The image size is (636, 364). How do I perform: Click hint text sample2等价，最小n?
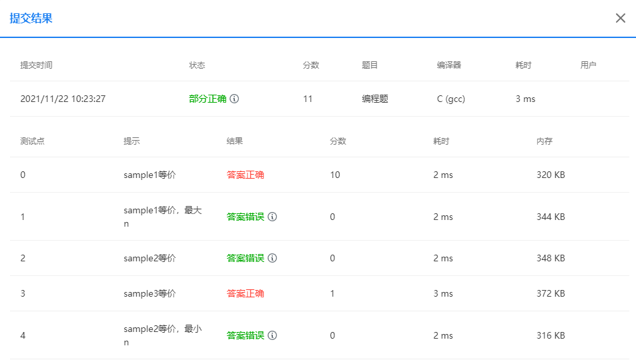[163, 335]
